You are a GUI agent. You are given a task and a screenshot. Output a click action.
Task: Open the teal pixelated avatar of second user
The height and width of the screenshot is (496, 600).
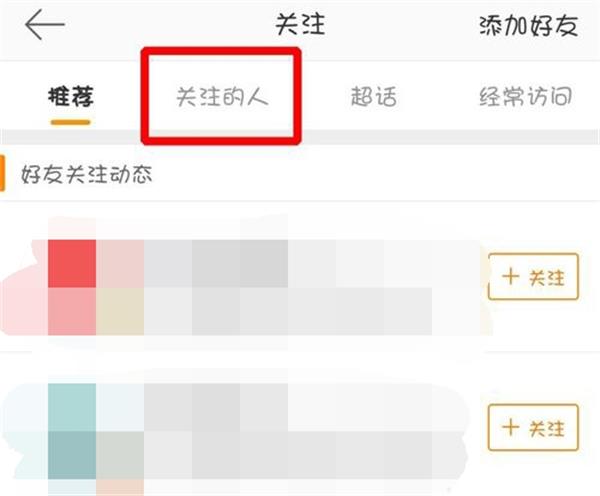tap(72, 431)
